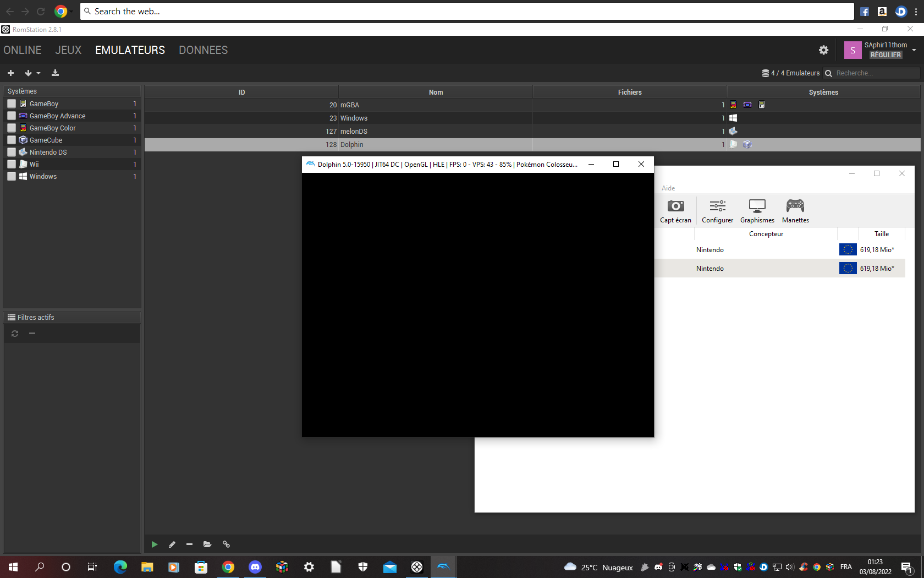
Task: Switch to the ONLINE tab
Action: (x=23, y=50)
